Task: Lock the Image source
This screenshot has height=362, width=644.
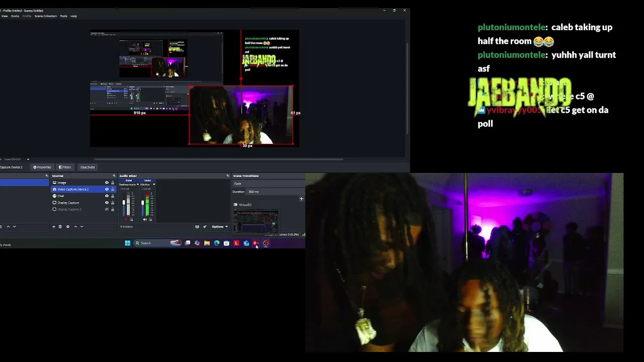Action: [x=113, y=183]
